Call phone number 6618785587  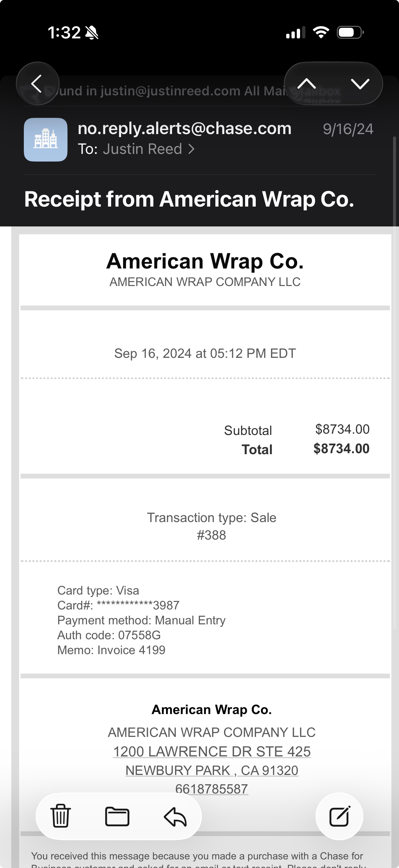[211, 789]
